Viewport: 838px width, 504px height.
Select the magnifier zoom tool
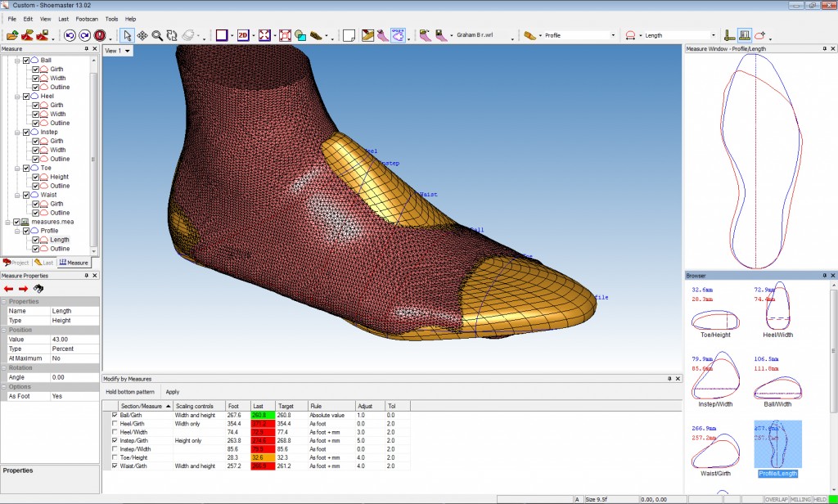tap(157, 35)
